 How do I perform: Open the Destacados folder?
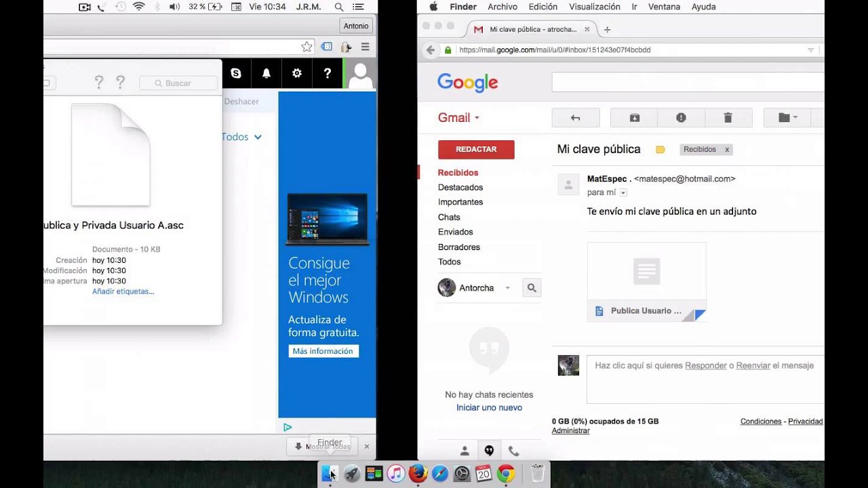pyautogui.click(x=460, y=188)
